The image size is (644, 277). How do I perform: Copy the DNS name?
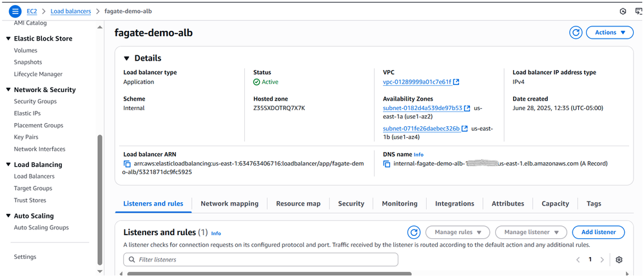(x=387, y=164)
